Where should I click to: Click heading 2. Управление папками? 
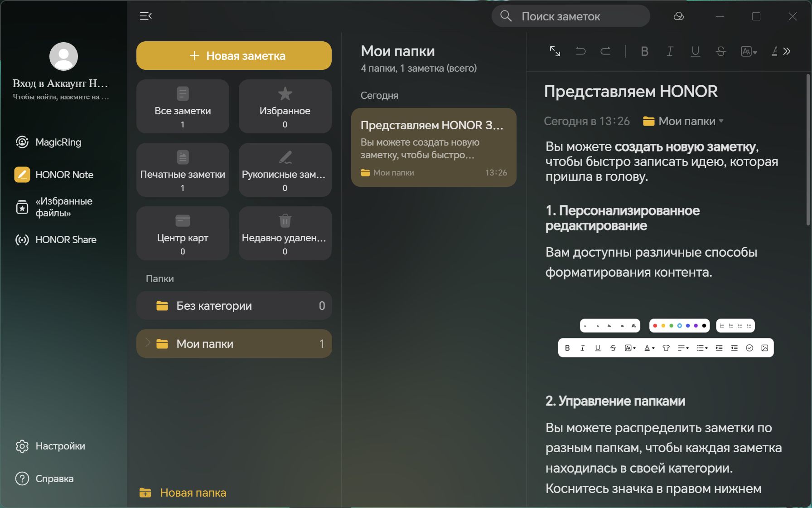(x=615, y=401)
